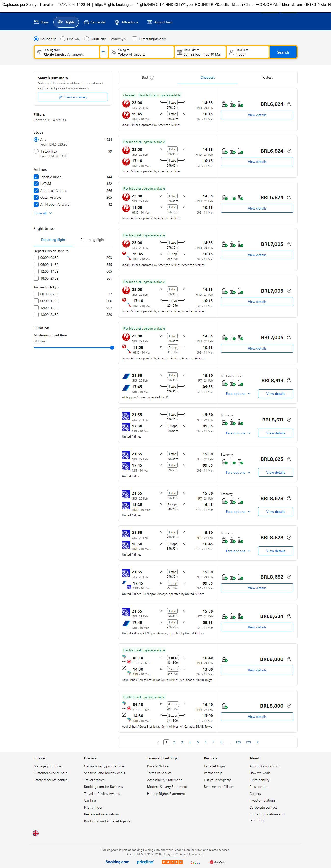Open the Returning flight times tab
Screen dimensions: 331x868
(x=92, y=240)
